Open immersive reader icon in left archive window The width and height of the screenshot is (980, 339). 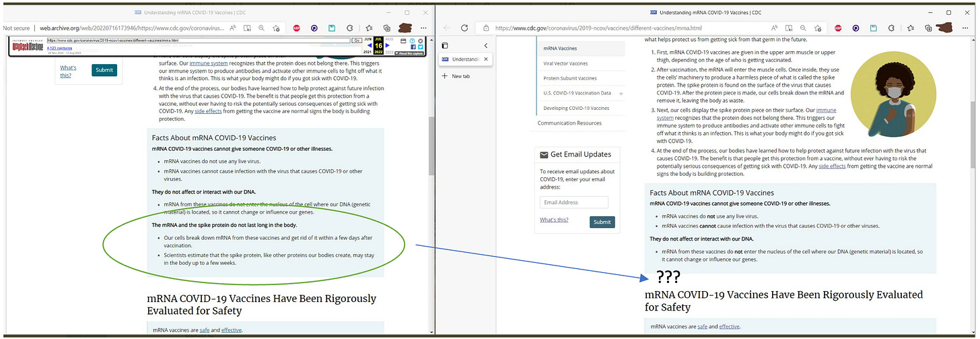pyautogui.click(x=247, y=28)
